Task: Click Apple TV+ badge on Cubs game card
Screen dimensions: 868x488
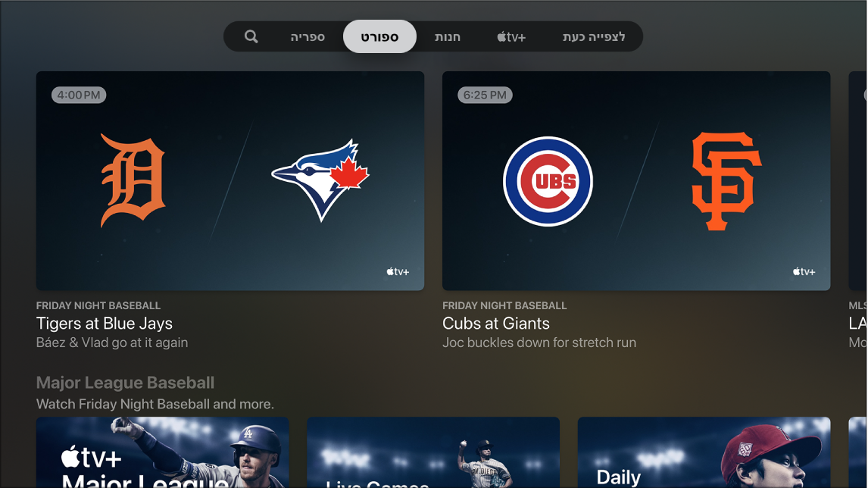Action: click(804, 271)
